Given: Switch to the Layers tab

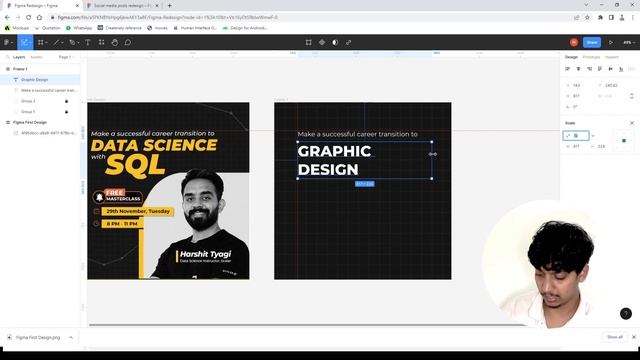Looking at the screenshot, I should tap(19, 57).
